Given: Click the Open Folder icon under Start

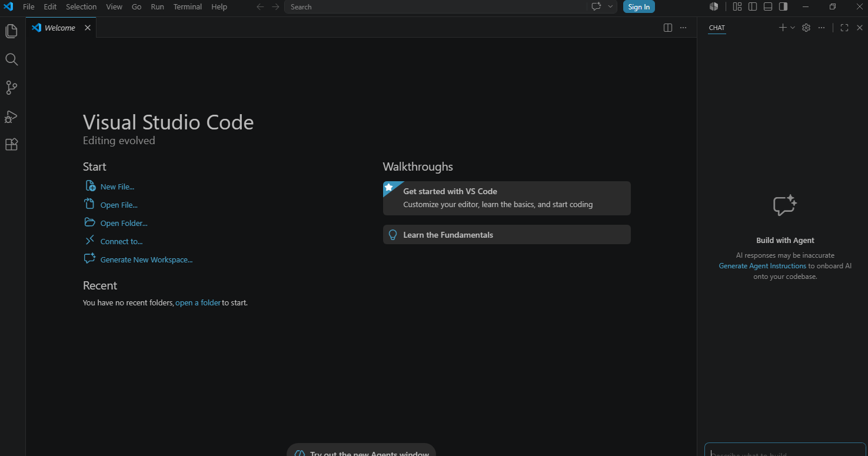Looking at the screenshot, I should tap(89, 222).
